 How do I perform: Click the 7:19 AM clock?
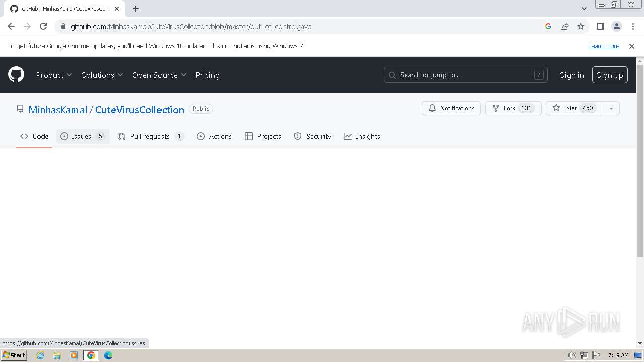(x=618, y=355)
